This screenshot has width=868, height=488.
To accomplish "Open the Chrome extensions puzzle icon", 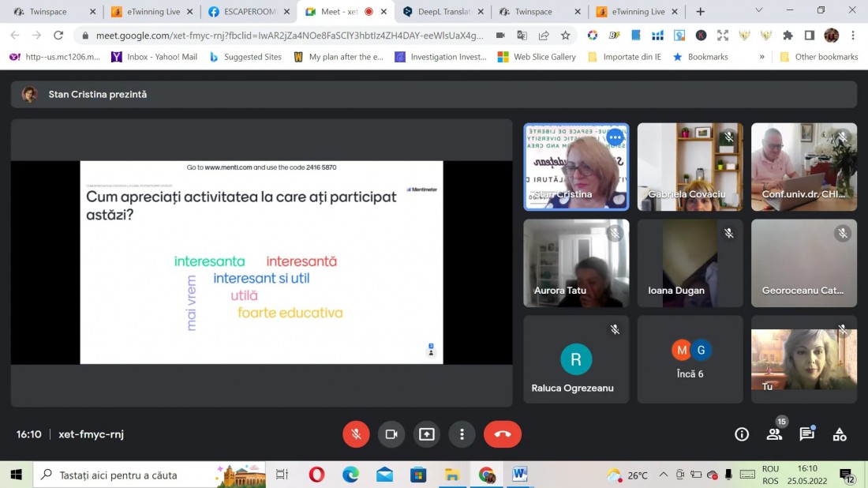I will point(788,36).
